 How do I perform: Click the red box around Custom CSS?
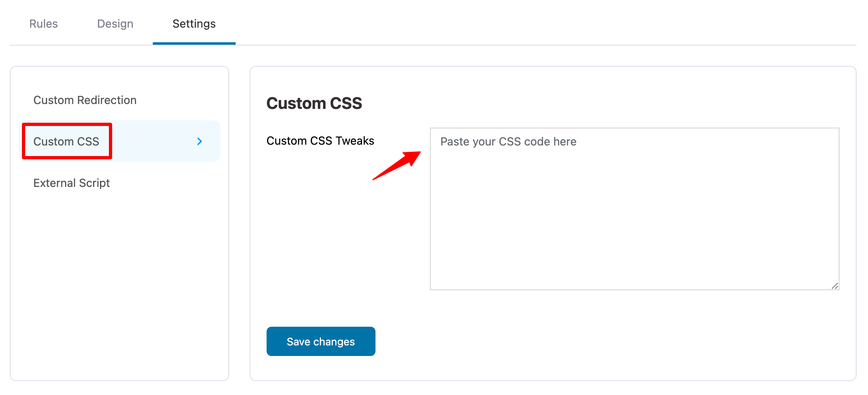(x=67, y=124)
